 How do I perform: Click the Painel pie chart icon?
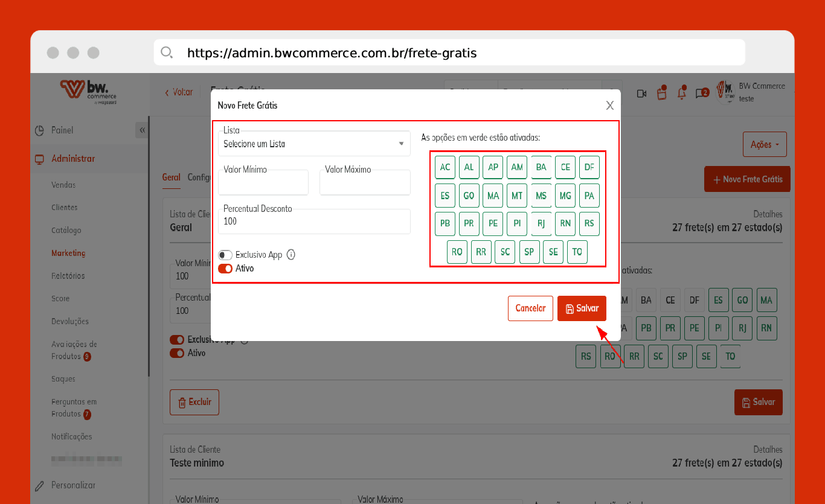pos(40,130)
